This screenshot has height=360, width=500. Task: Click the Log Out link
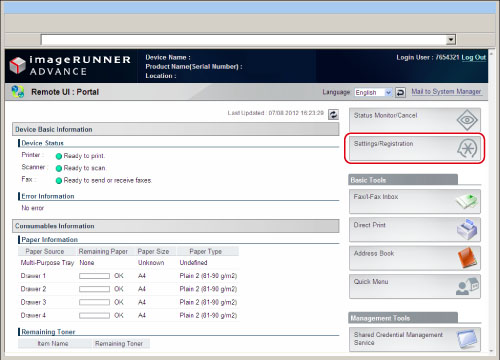474,57
